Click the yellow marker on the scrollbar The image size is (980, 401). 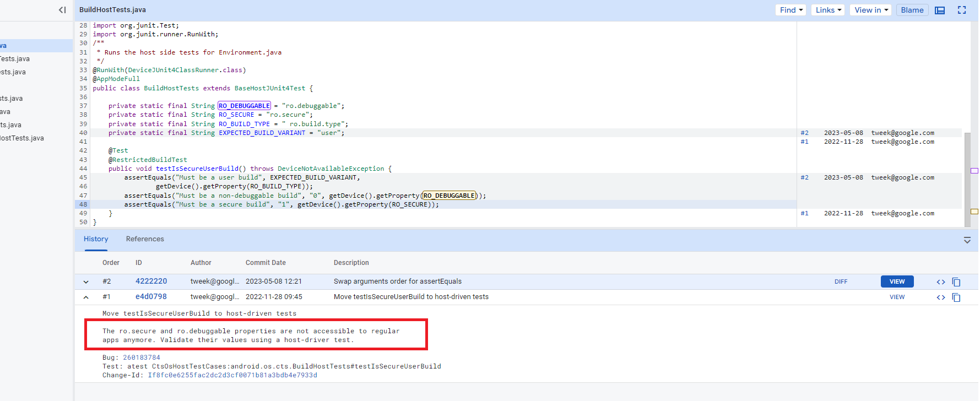(974, 212)
